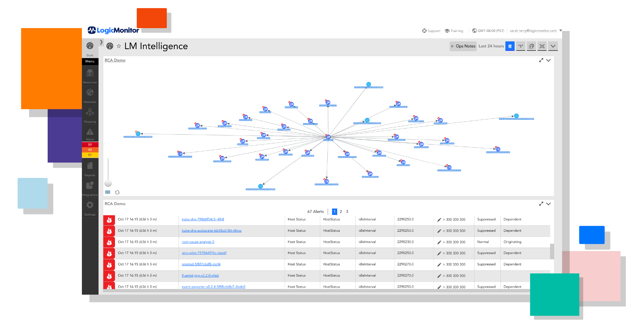Click the clone dashboard icon

[531, 46]
